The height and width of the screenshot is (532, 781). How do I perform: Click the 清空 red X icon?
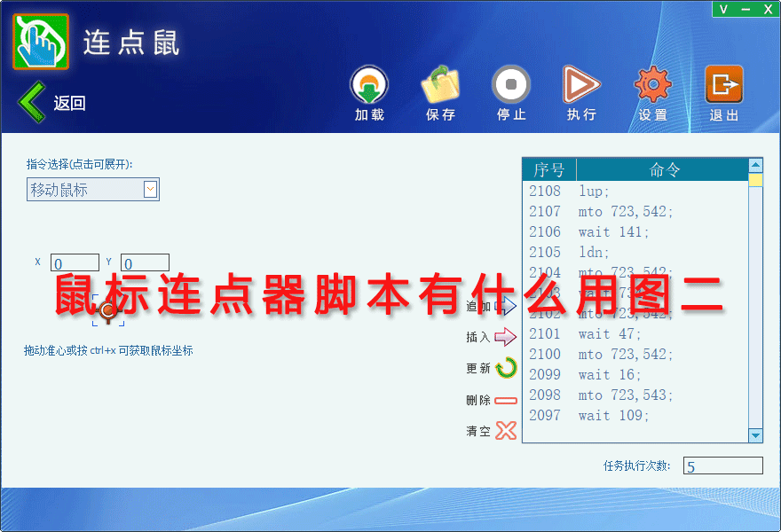click(506, 431)
